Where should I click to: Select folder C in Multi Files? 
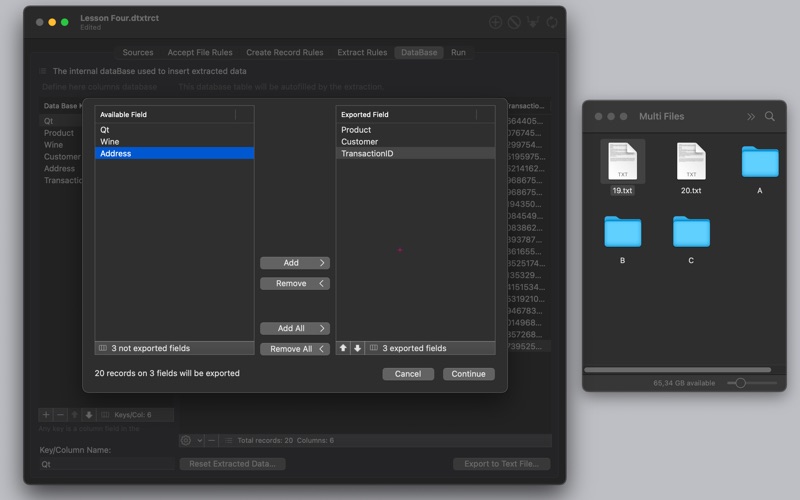pos(691,232)
